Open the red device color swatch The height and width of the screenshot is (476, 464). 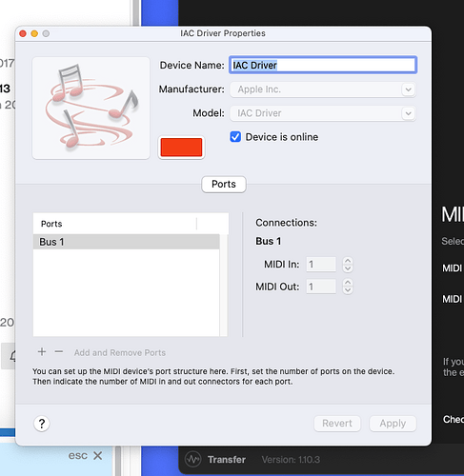pos(181,148)
